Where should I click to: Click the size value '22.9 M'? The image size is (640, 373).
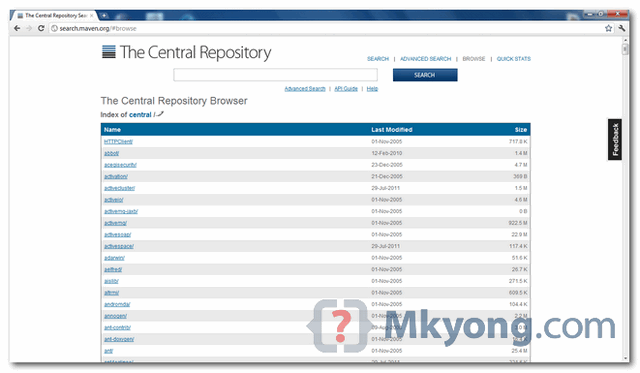(x=519, y=235)
